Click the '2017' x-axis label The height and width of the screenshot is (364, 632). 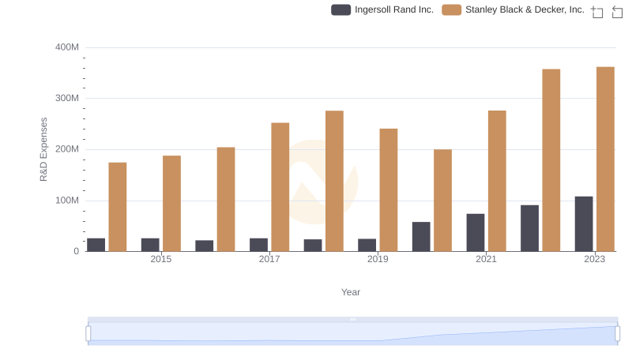coord(269,259)
